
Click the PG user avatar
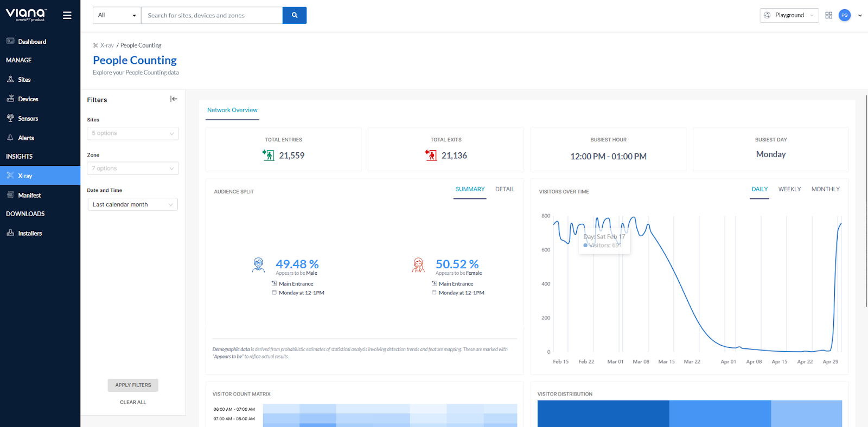pos(844,15)
